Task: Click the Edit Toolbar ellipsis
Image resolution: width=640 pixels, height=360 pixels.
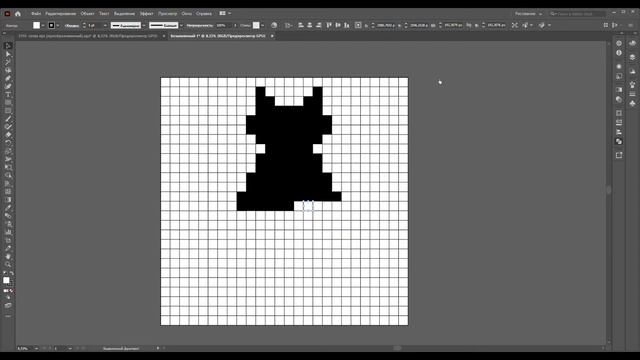Action: (x=8, y=316)
